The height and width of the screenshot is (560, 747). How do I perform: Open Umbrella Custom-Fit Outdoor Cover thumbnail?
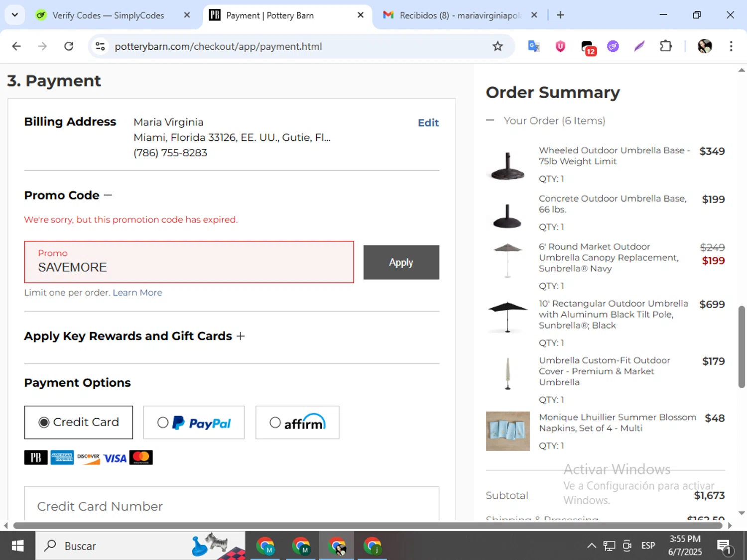pyautogui.click(x=507, y=374)
